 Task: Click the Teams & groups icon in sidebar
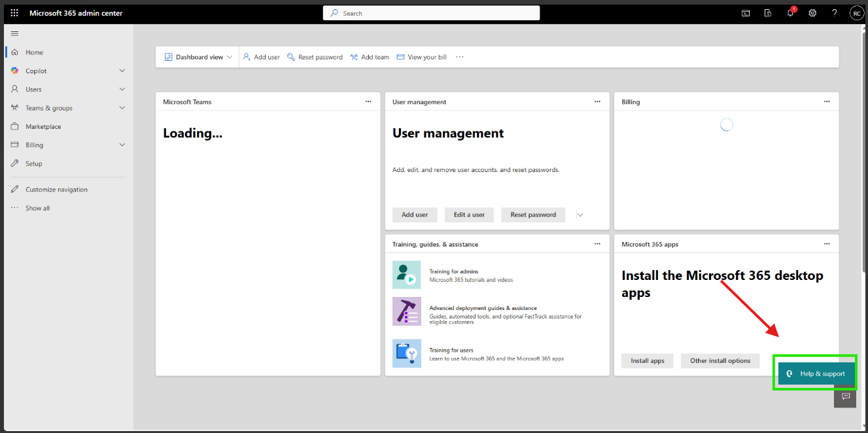pos(14,108)
